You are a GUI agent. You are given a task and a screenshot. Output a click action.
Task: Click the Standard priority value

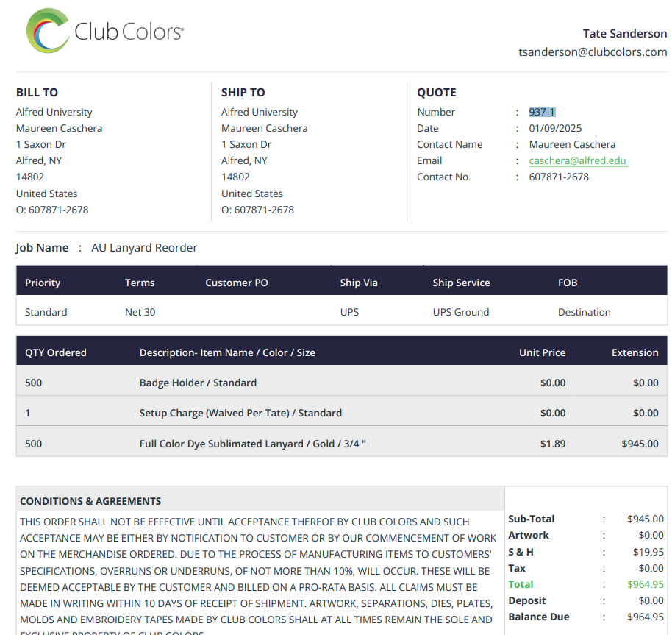[46, 312]
